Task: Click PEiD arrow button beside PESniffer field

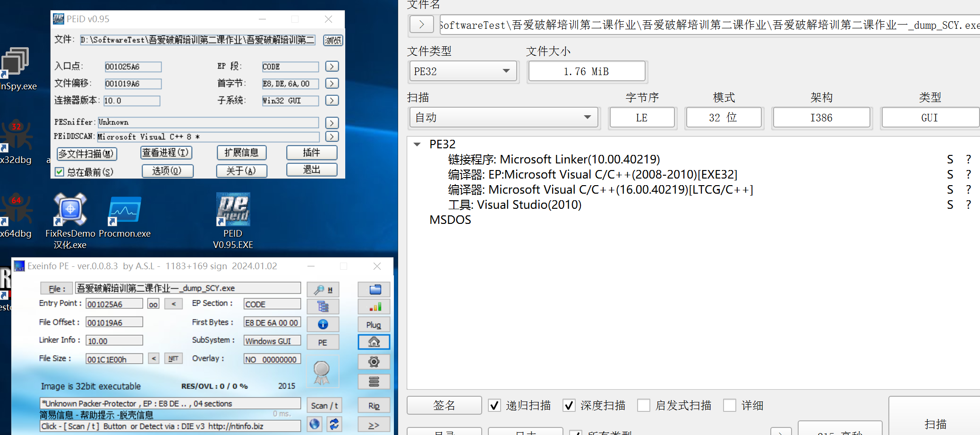Action: tap(332, 123)
